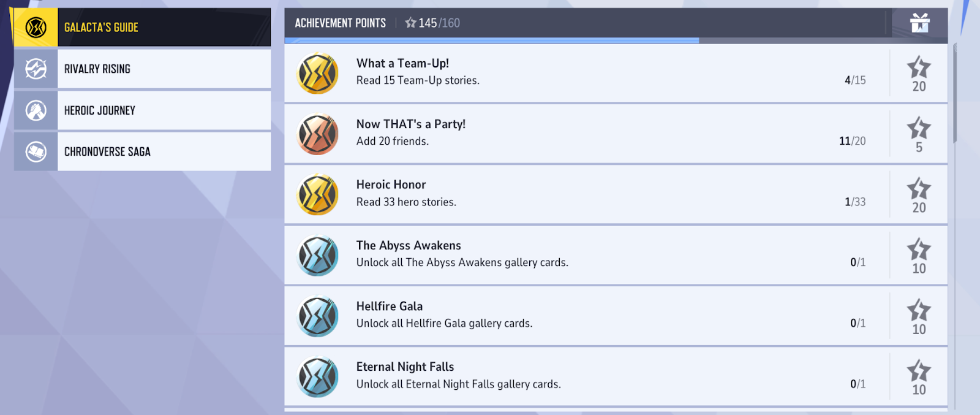Click the 20-point star for Heroic Honor
This screenshot has height=415, width=980.
point(919,196)
